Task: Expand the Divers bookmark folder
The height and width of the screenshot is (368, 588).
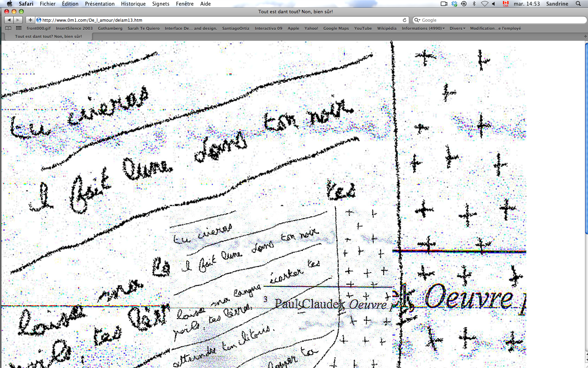Action: [457, 28]
